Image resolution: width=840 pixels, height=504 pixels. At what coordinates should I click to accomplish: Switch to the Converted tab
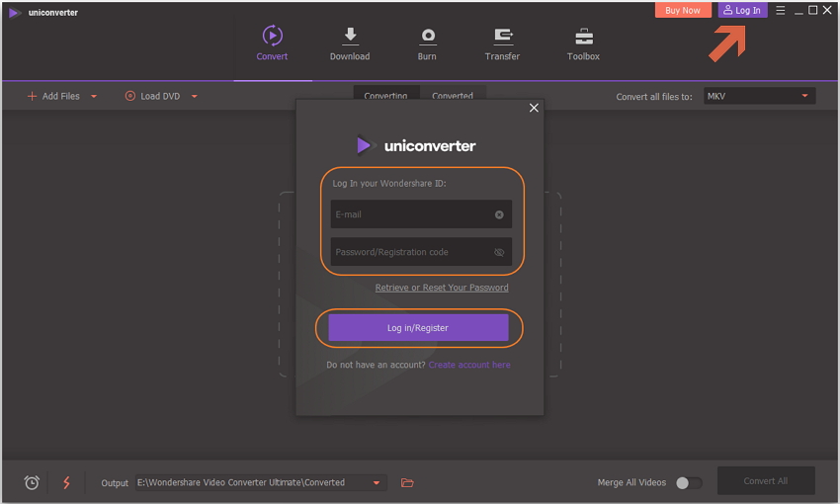[x=453, y=93]
